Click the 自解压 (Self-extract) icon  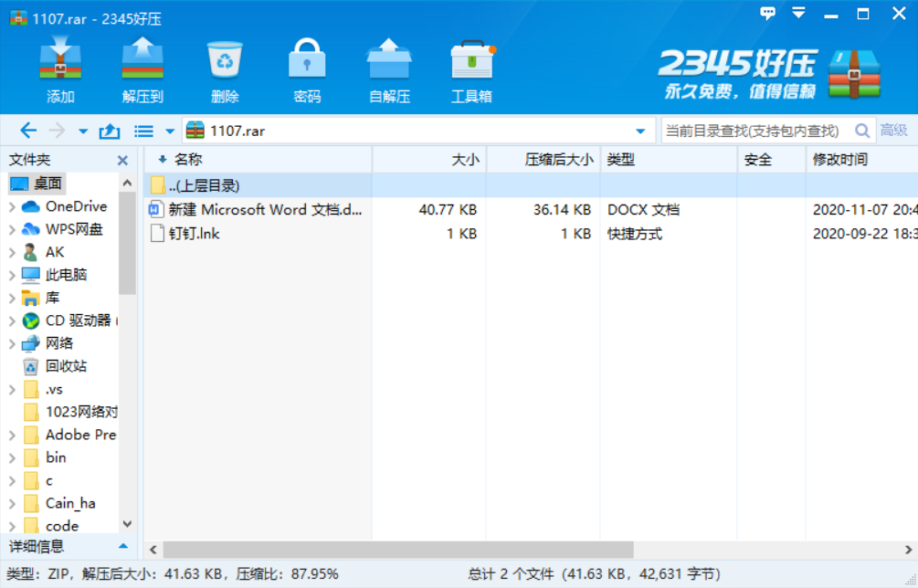(x=389, y=58)
